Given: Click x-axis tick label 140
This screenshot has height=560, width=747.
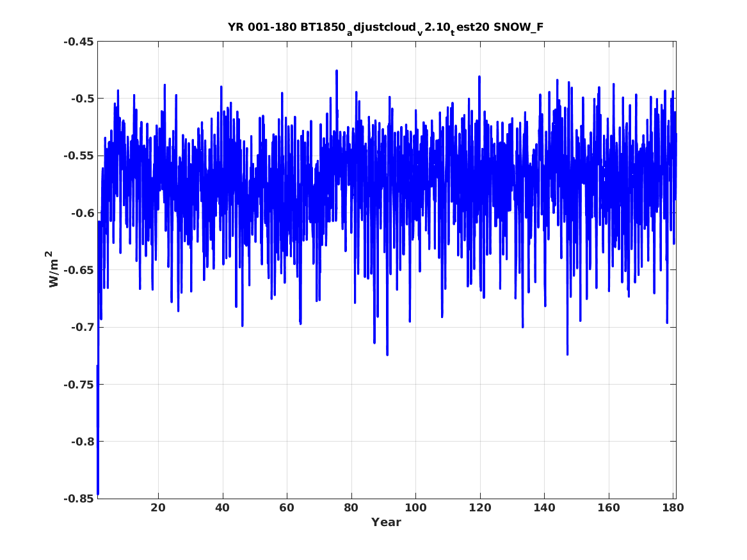Looking at the screenshot, I should coord(544,508).
